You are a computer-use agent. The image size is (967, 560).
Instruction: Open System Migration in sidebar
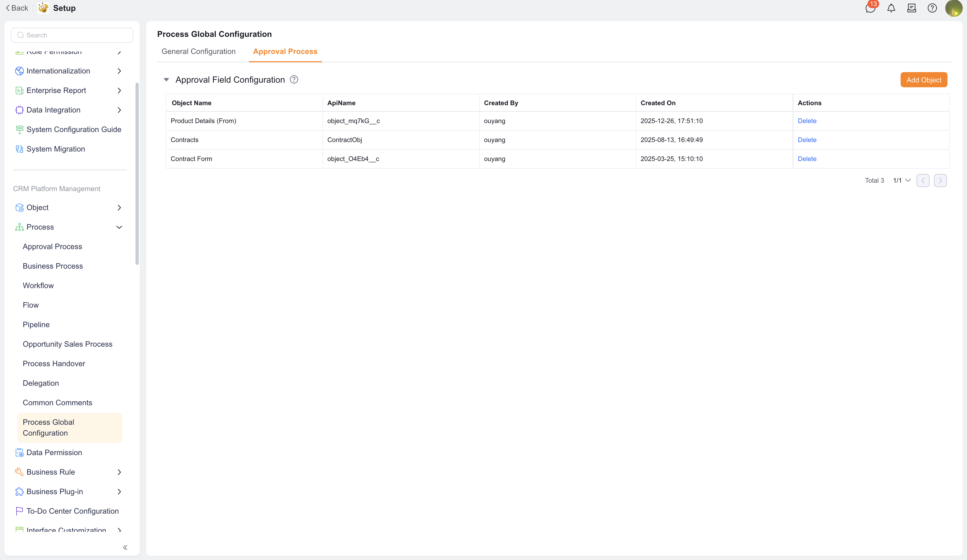[56, 149]
